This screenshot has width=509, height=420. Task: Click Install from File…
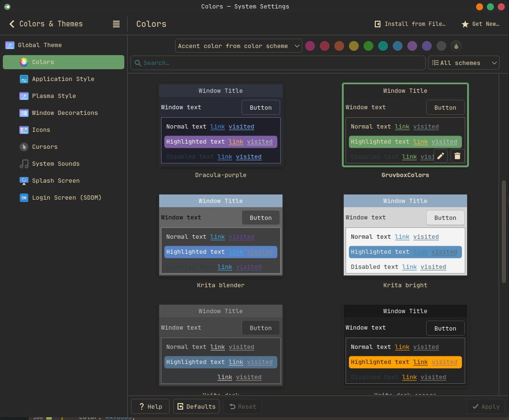click(410, 24)
